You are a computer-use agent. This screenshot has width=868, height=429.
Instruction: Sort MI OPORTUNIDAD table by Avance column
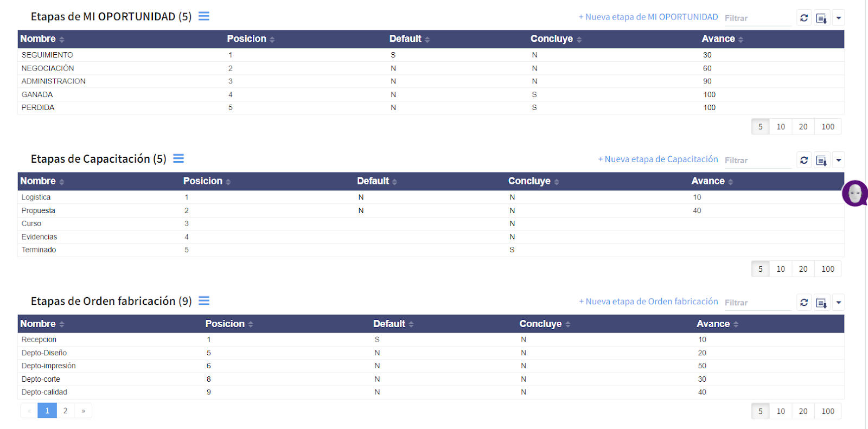(x=722, y=39)
